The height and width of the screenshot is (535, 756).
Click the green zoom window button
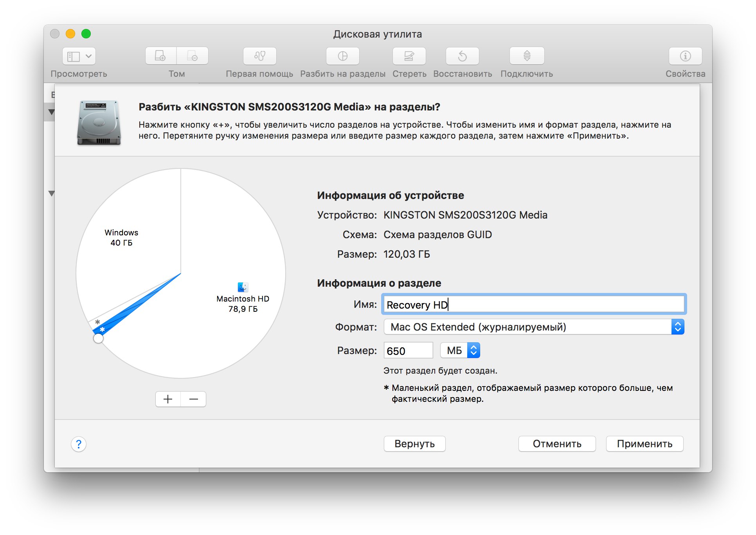86,34
